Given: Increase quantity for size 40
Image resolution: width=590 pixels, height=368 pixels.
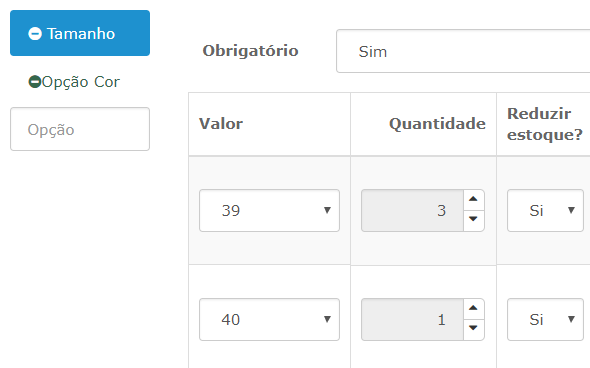Looking at the screenshot, I should 473,309.
